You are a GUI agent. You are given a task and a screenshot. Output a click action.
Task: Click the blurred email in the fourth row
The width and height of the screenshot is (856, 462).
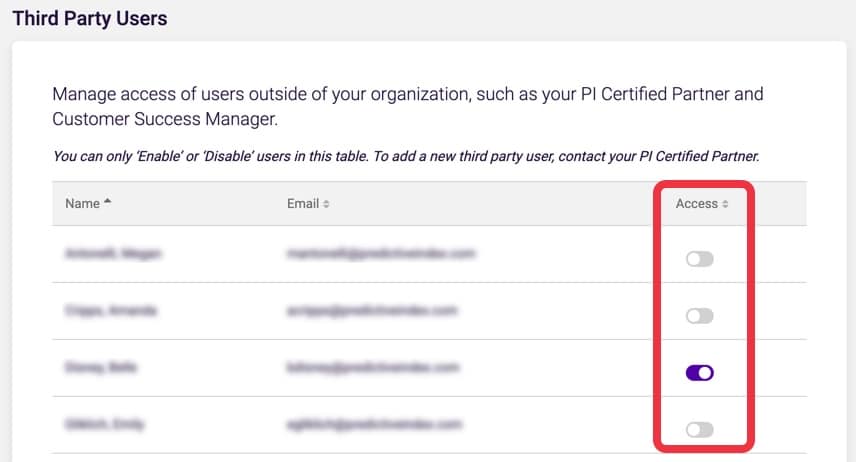tap(374, 424)
